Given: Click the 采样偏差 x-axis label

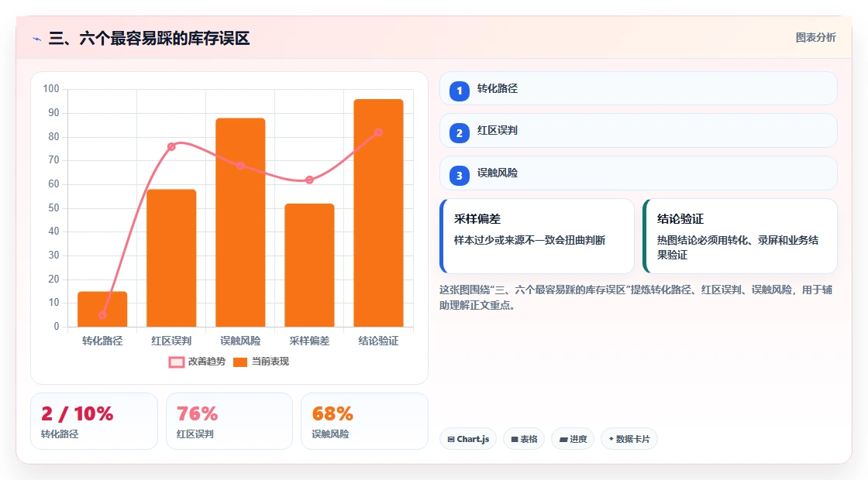Looking at the screenshot, I should (x=309, y=341).
